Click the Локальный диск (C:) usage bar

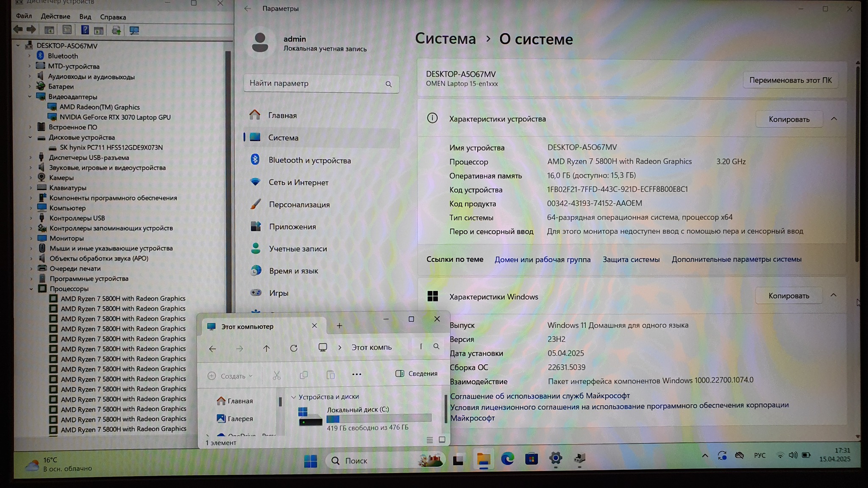coord(378,419)
